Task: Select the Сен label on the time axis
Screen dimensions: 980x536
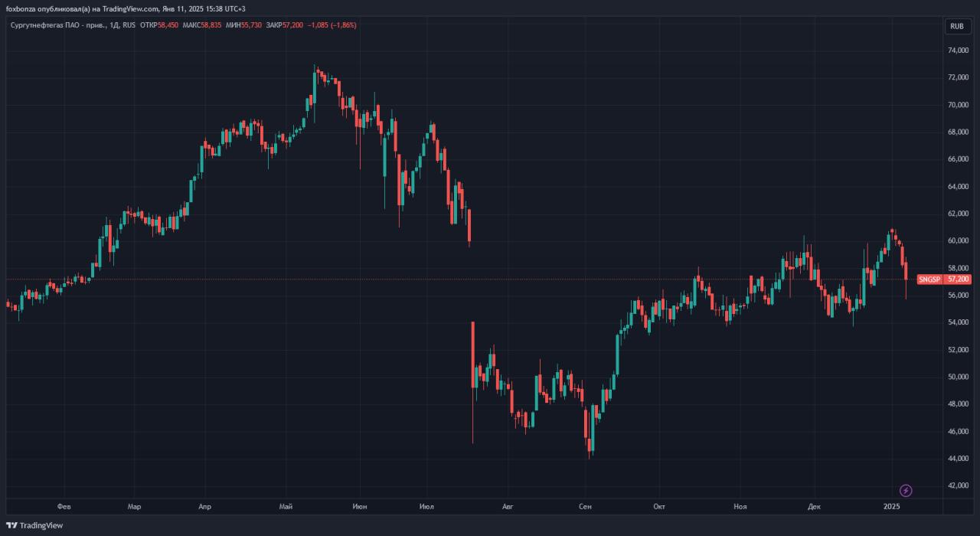Action: click(585, 507)
